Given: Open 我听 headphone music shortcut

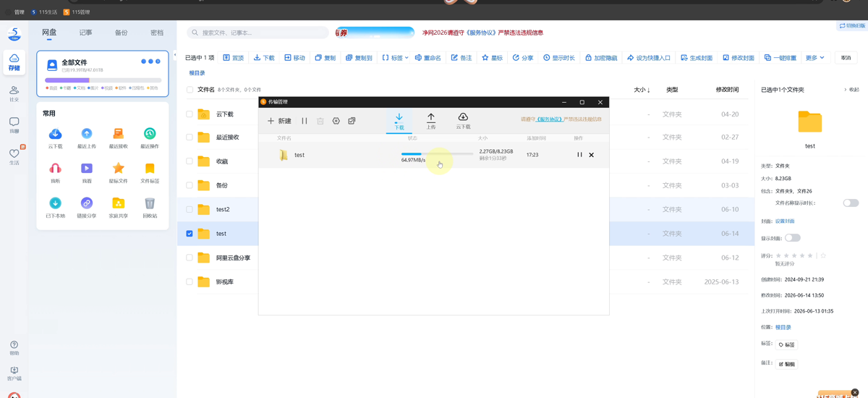Looking at the screenshot, I should click(x=55, y=172).
